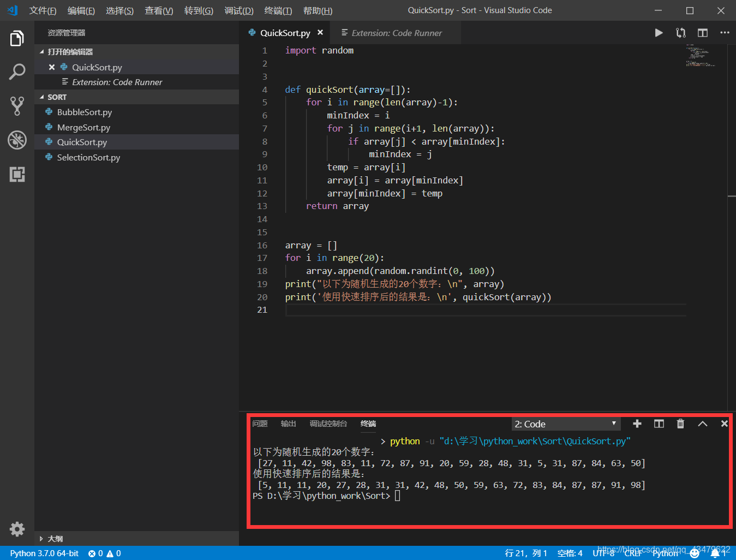This screenshot has height=560, width=736.
Task: Open the Search view in the activity bar
Action: pyautogui.click(x=17, y=72)
